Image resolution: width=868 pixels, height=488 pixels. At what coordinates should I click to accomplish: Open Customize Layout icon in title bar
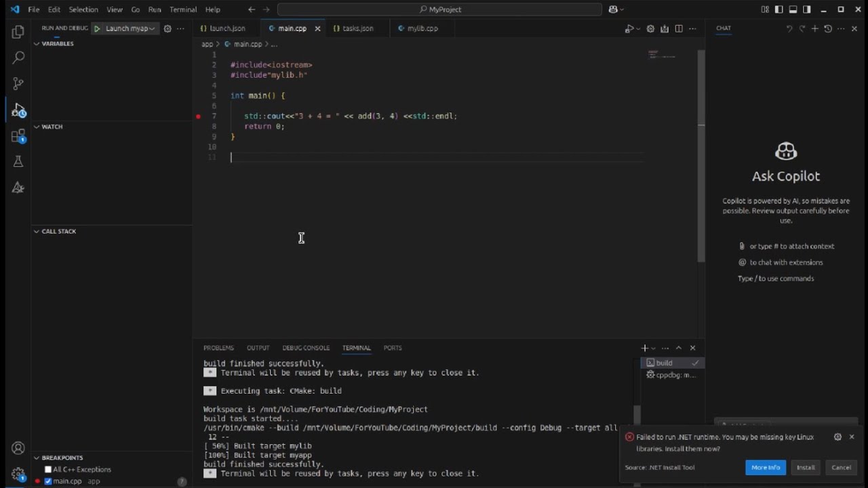765,9
